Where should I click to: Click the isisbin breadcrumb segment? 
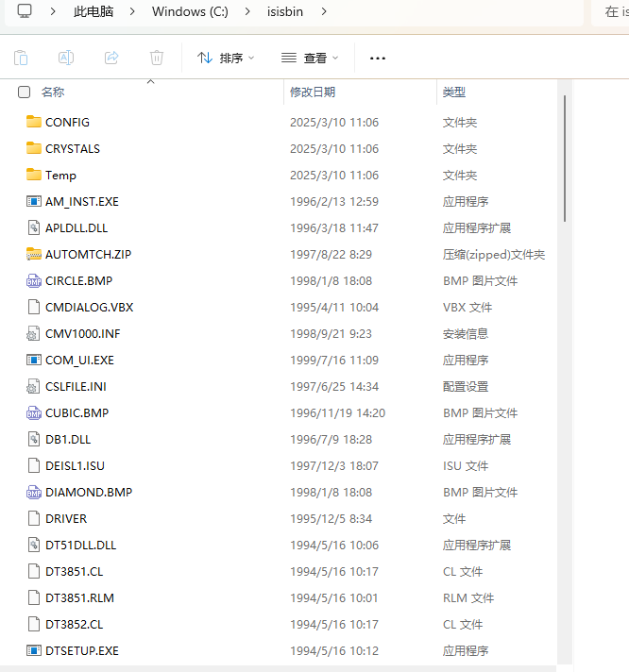point(285,11)
